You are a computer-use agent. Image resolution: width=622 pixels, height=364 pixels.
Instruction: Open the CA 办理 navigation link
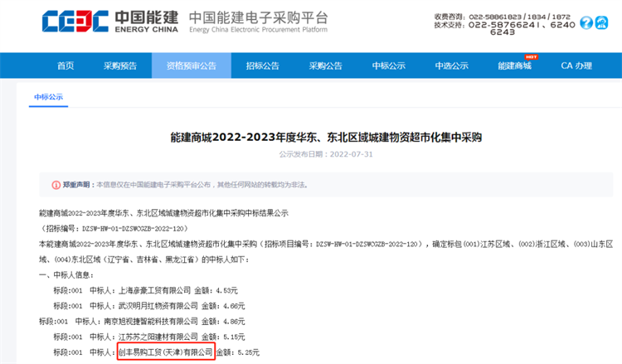point(576,66)
